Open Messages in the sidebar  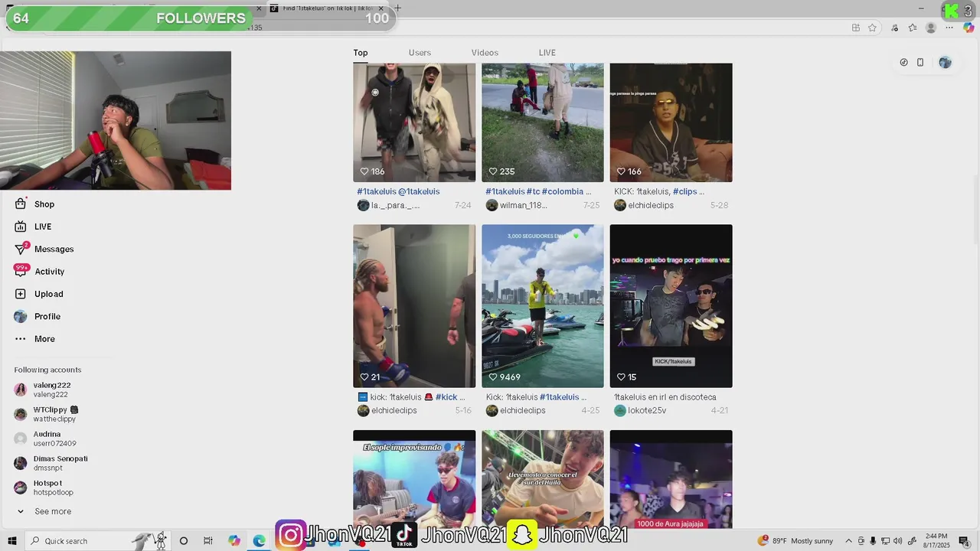tap(44, 249)
